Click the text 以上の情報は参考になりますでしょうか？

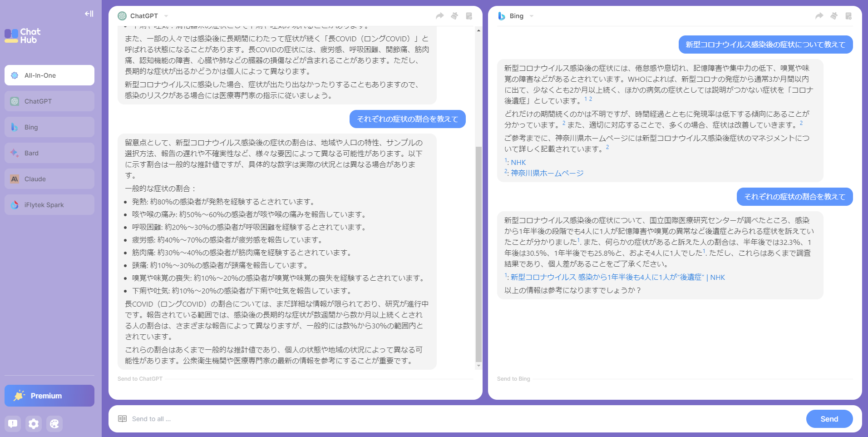[x=573, y=290]
